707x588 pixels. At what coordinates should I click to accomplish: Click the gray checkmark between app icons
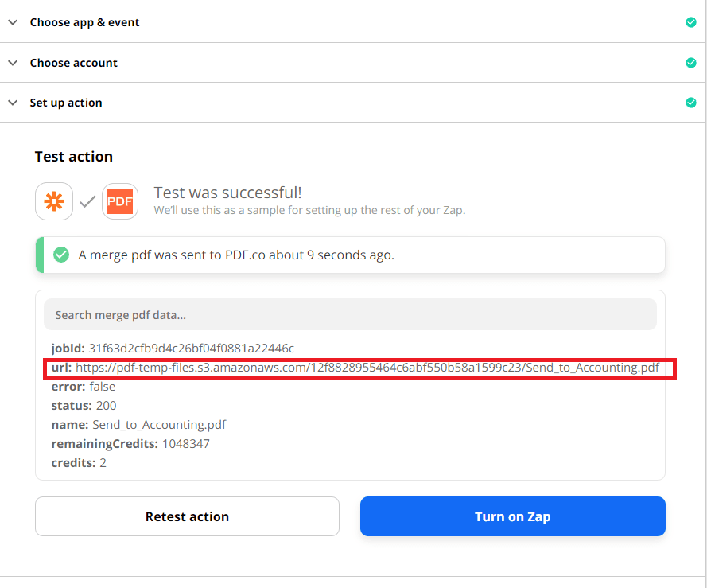pos(87,202)
